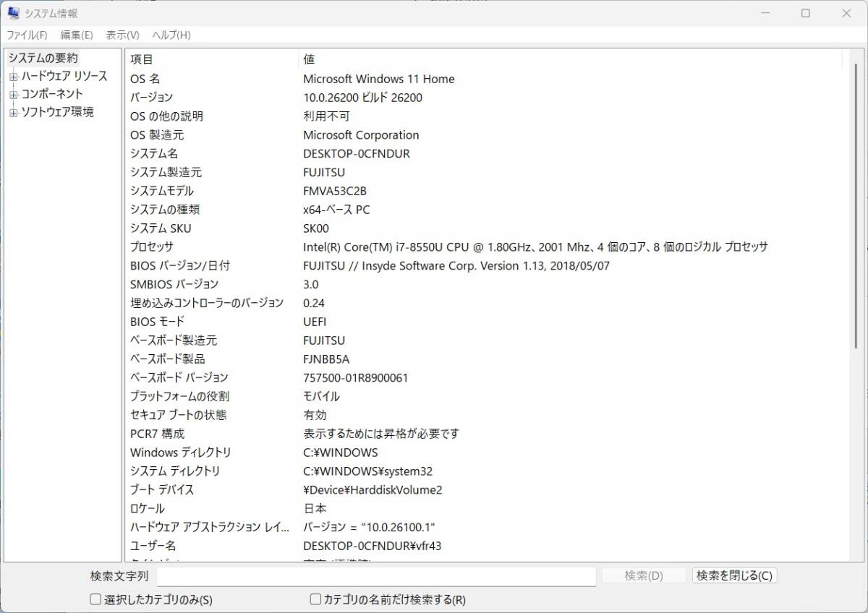Close the システム情報 window
Screen dimensions: 868x613
click(846, 13)
